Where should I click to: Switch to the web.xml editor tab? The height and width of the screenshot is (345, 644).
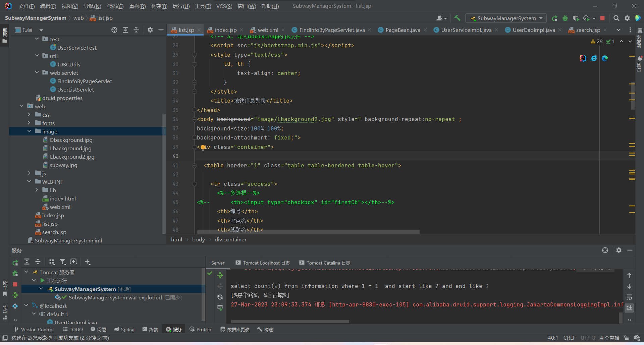267,30
